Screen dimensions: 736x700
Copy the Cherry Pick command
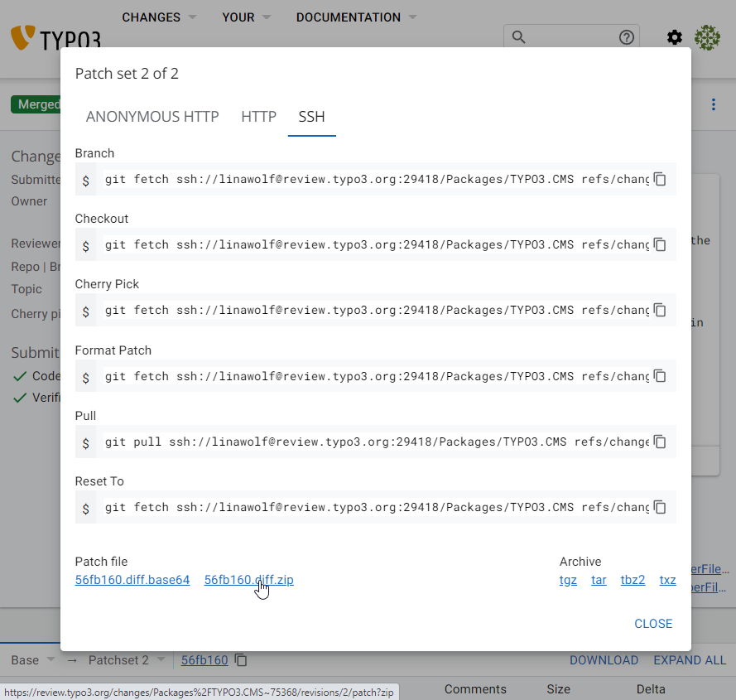[x=660, y=310]
